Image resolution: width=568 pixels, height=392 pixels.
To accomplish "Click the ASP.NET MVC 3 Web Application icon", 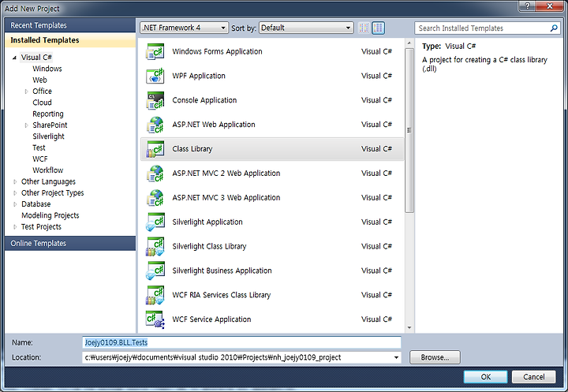I will 155,198.
